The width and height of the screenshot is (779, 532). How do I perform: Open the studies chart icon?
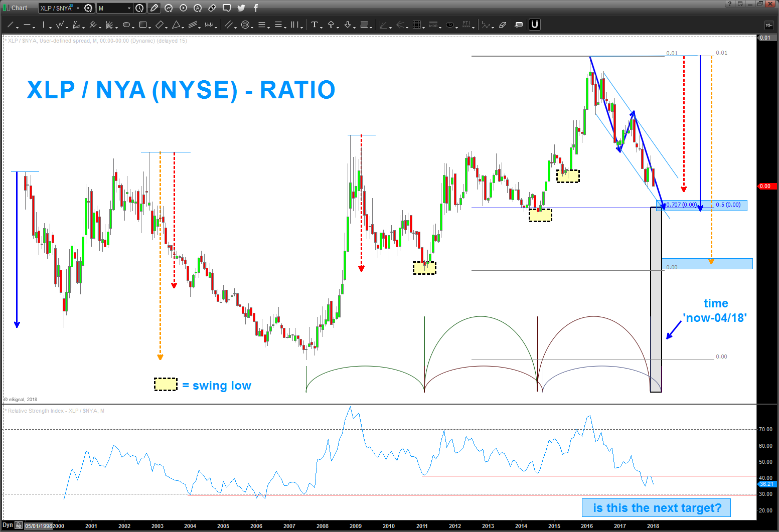point(168,8)
